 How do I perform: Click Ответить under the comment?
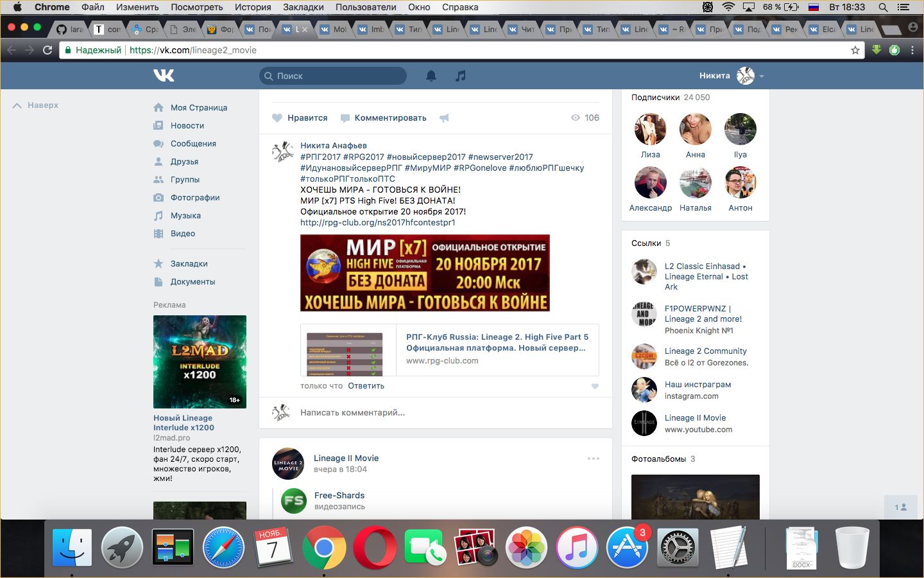click(366, 386)
